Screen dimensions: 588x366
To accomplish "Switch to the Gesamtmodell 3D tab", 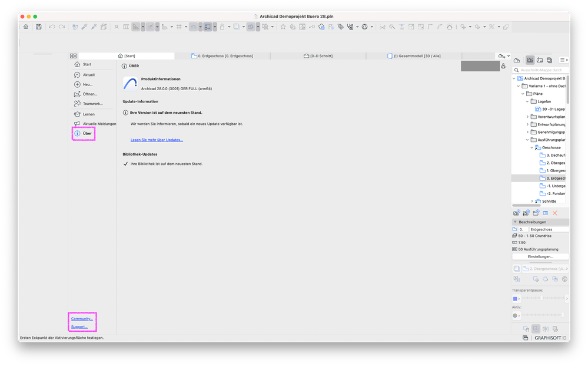I will pyautogui.click(x=414, y=56).
